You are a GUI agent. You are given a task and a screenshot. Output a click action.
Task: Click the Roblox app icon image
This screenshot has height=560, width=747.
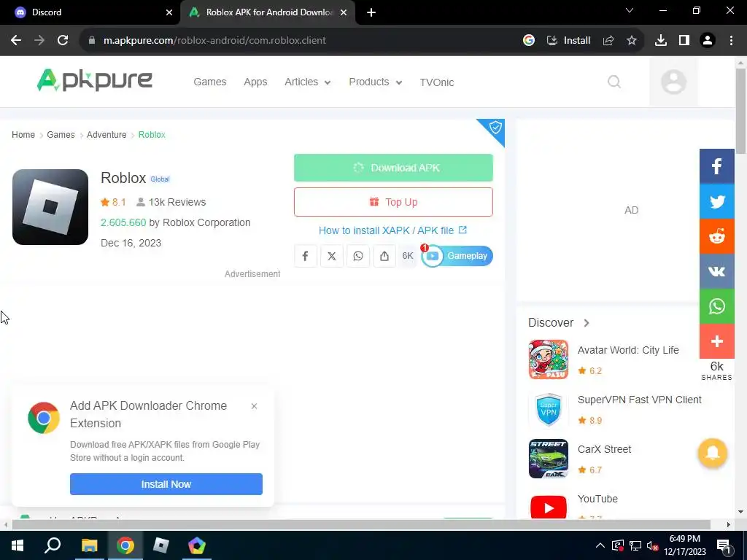50,207
